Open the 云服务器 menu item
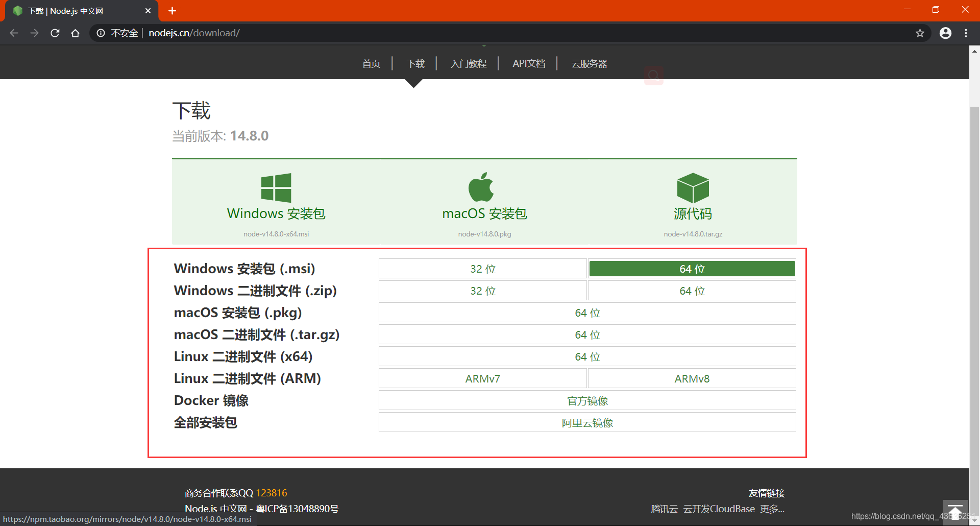Screen dimensions: 980x526 (589, 64)
